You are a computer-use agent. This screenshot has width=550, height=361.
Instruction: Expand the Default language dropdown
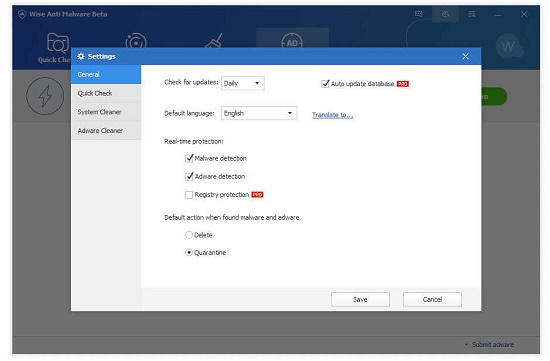tap(259, 113)
